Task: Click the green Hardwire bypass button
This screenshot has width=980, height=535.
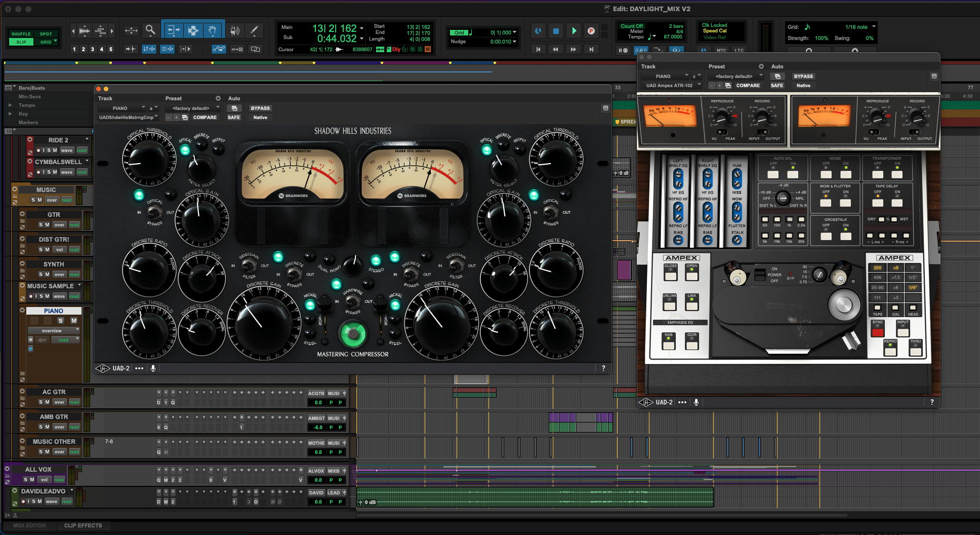Action: [353, 334]
